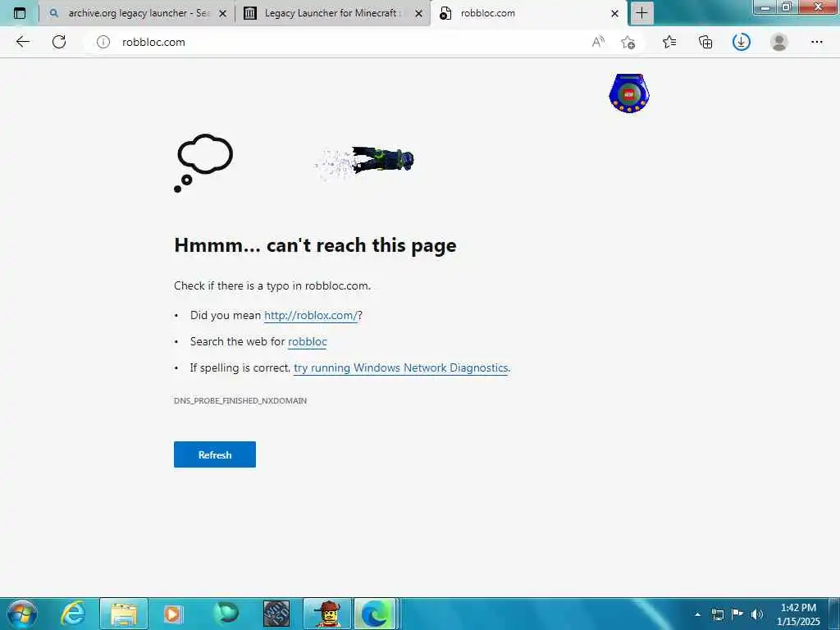This screenshot has width=840, height=630.
Task: Open the profile account icon
Action: pyautogui.click(x=779, y=42)
